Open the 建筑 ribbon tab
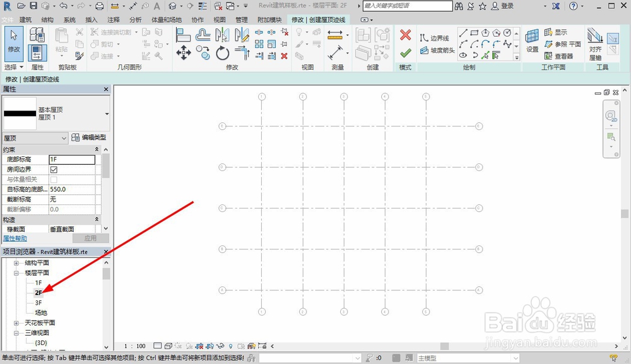631x364 pixels. 25,20
